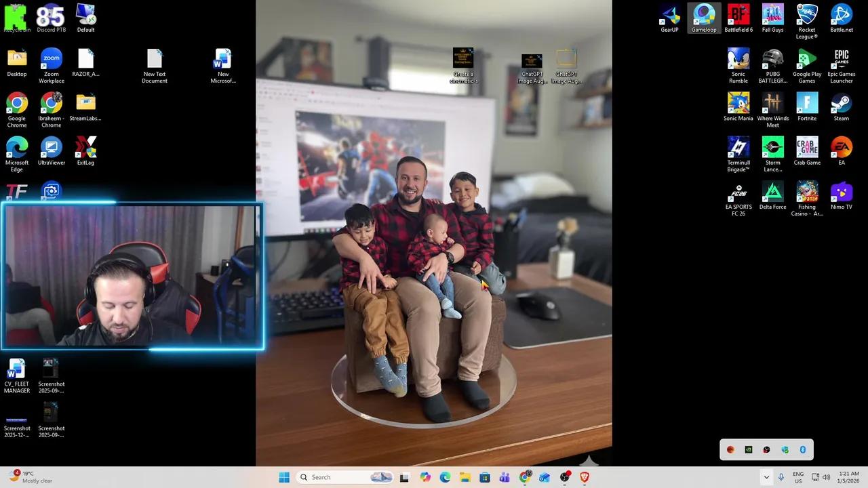Click the ENG US language indicator
The width and height of the screenshot is (868, 488).
coord(798,477)
